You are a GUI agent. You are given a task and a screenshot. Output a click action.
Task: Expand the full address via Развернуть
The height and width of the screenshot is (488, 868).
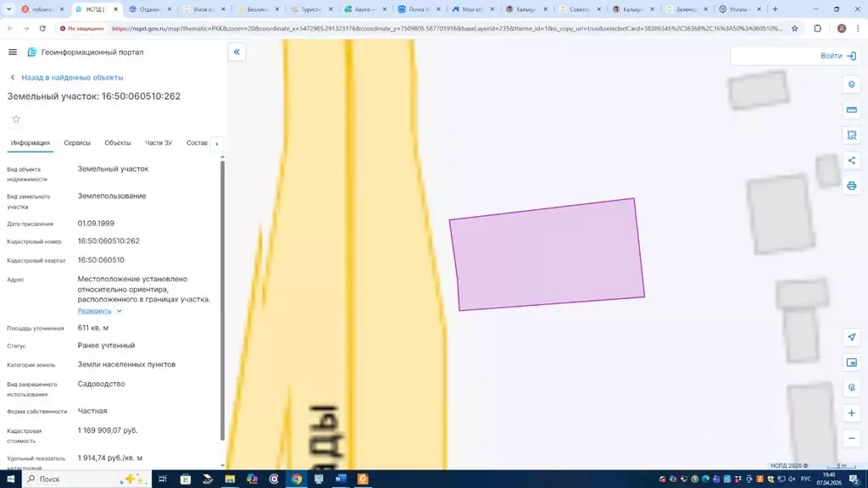click(x=99, y=311)
